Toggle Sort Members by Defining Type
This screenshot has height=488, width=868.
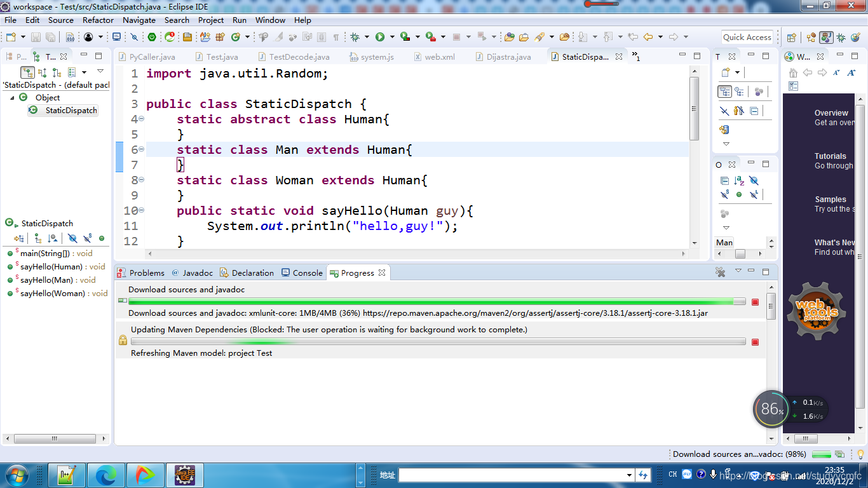[x=53, y=238]
